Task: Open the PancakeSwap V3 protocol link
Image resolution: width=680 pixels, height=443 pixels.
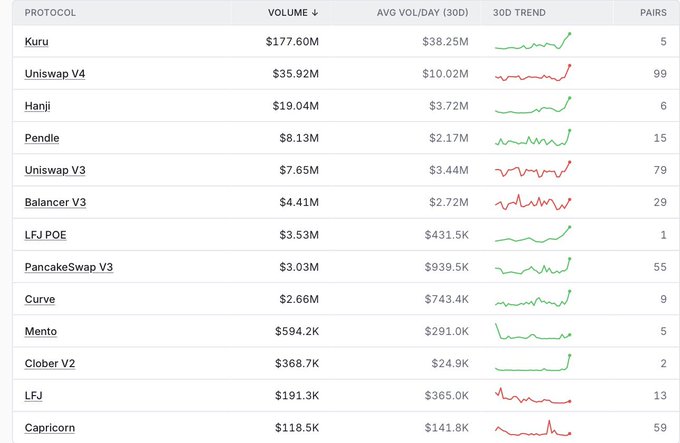Action: [69, 267]
